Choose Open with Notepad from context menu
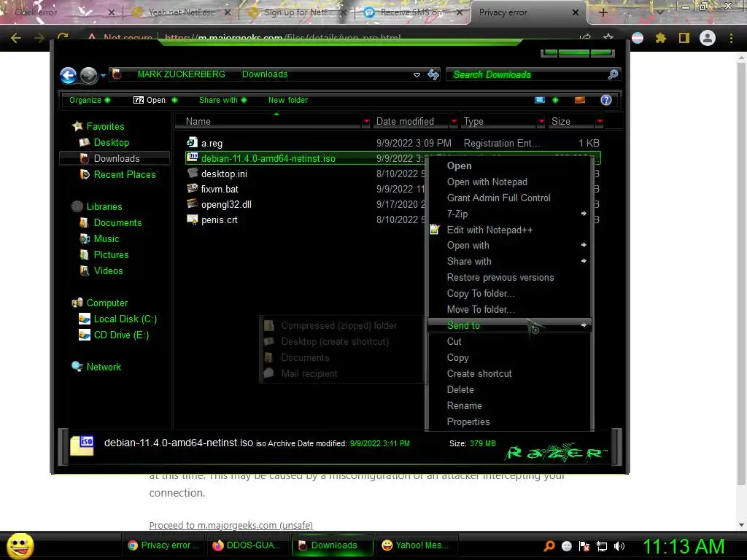 (x=509, y=182)
